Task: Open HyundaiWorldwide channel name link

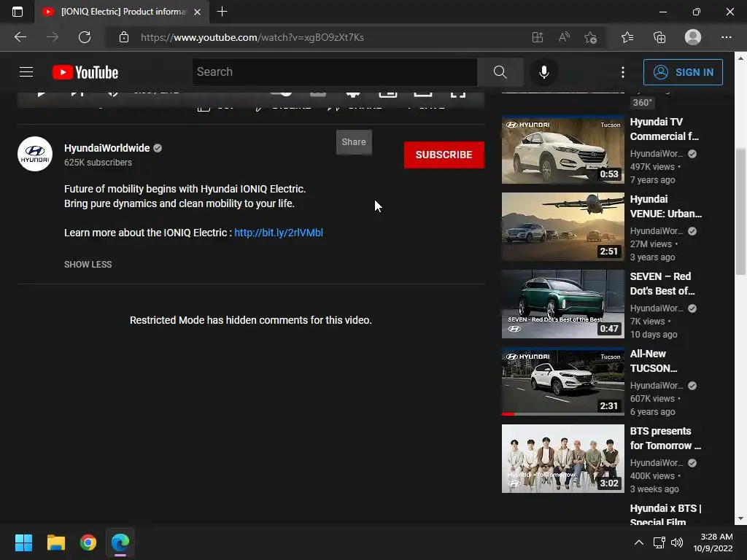Action: pyautogui.click(x=107, y=148)
